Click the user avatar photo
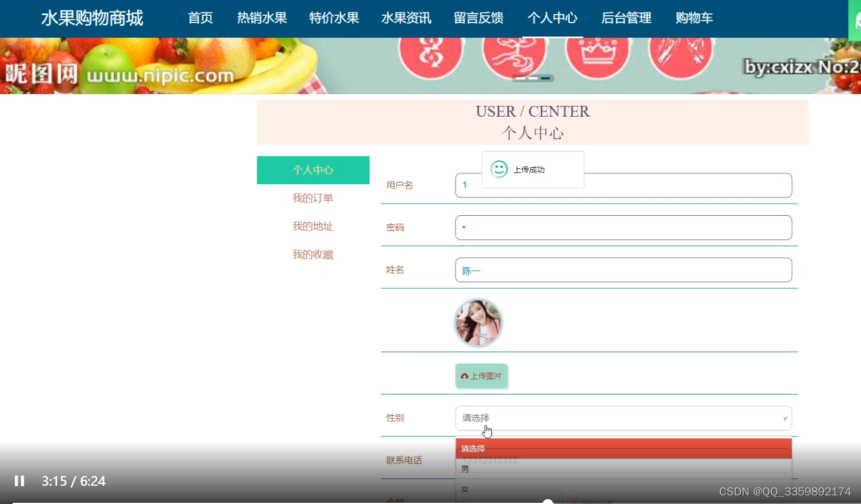Screen dimensions: 861x504 [479, 323]
